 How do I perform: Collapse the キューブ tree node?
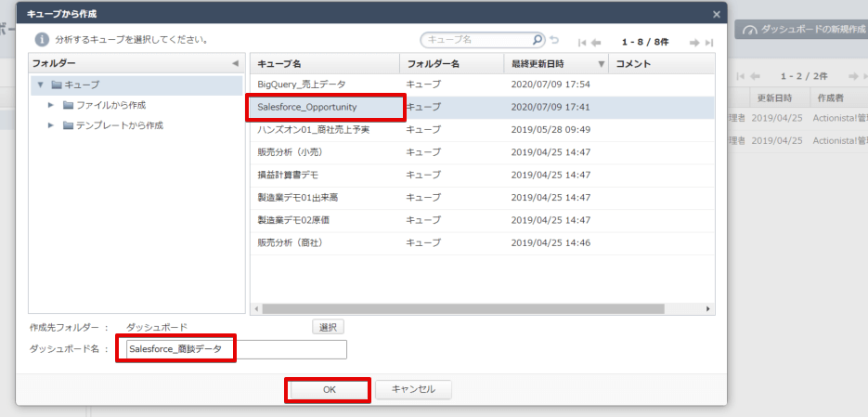40,85
